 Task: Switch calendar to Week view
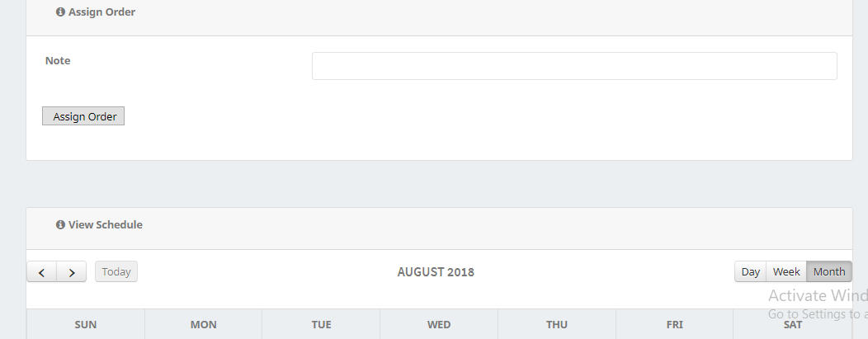point(786,272)
